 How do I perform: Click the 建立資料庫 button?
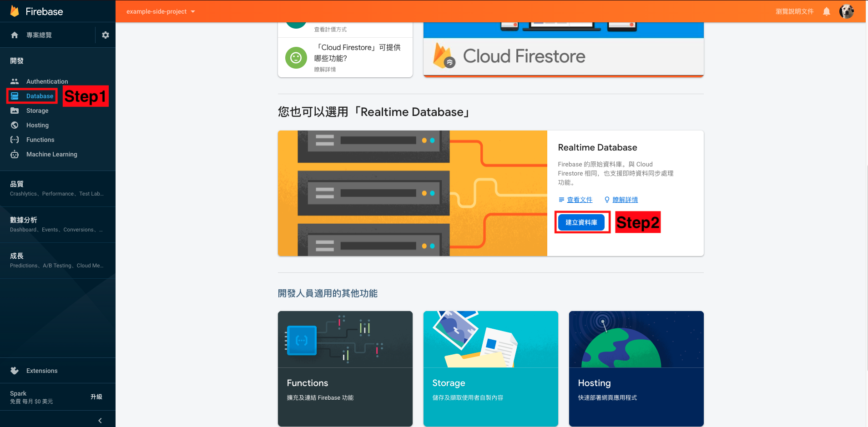582,222
